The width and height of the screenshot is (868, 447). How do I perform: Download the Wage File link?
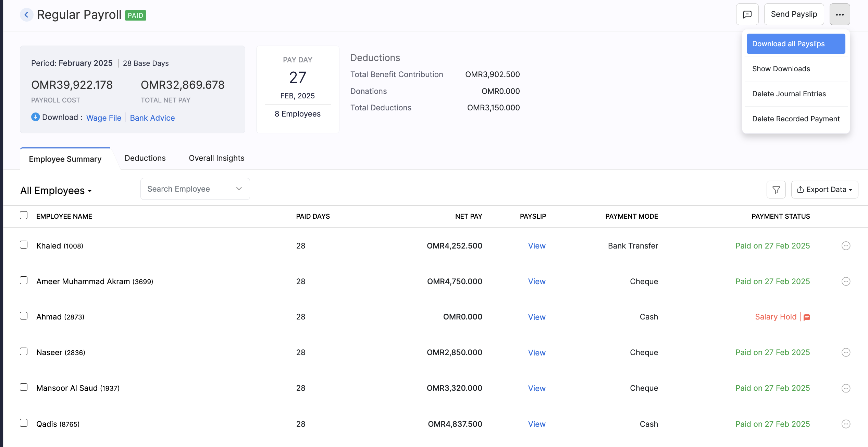coord(103,118)
